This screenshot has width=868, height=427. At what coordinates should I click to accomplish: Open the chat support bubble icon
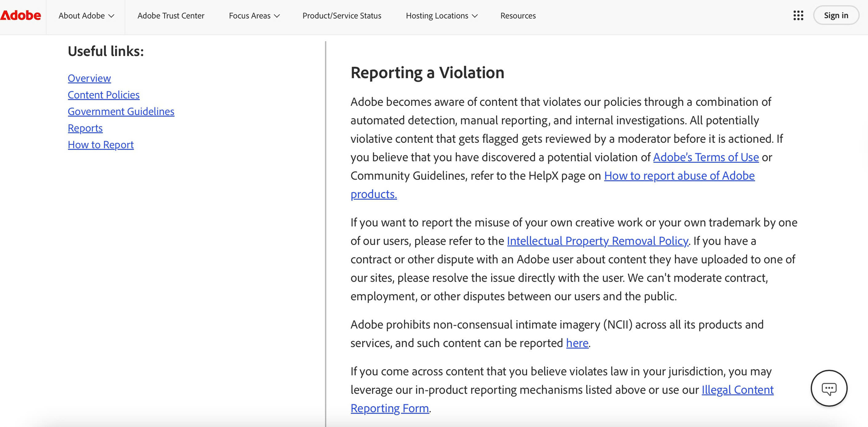[x=829, y=388]
